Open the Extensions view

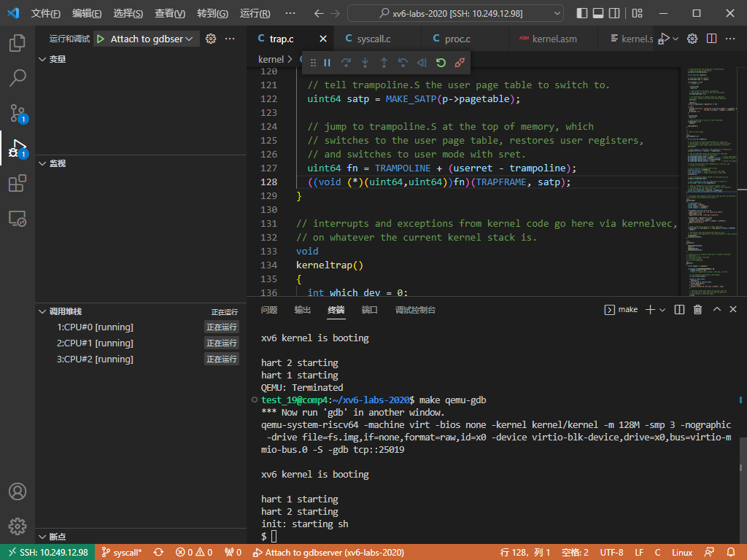point(18,184)
